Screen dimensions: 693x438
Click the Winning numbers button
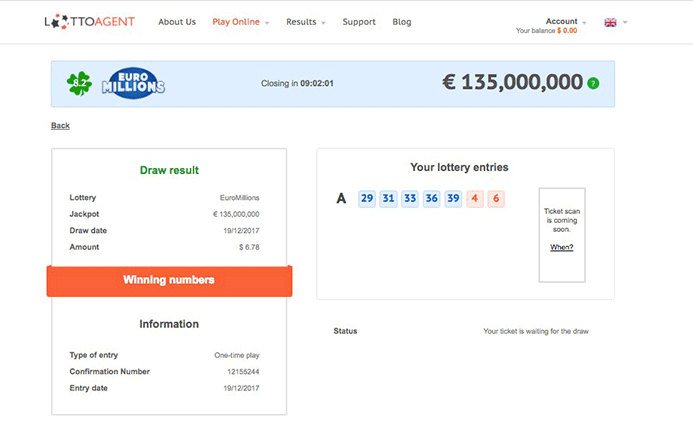169,280
